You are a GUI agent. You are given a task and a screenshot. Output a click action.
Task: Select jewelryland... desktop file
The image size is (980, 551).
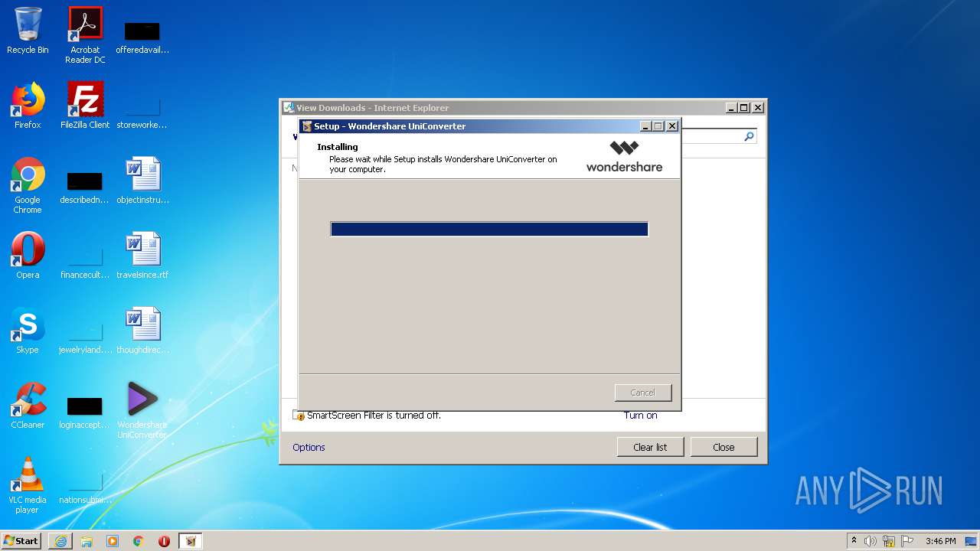85,337
